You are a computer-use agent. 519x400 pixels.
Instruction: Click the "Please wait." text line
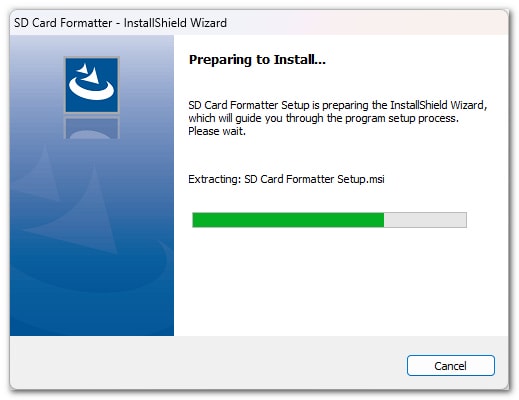click(x=217, y=131)
